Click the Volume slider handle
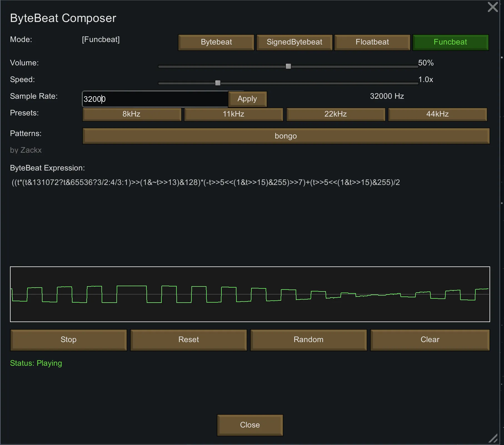The width and height of the screenshot is (504, 445). tap(288, 66)
